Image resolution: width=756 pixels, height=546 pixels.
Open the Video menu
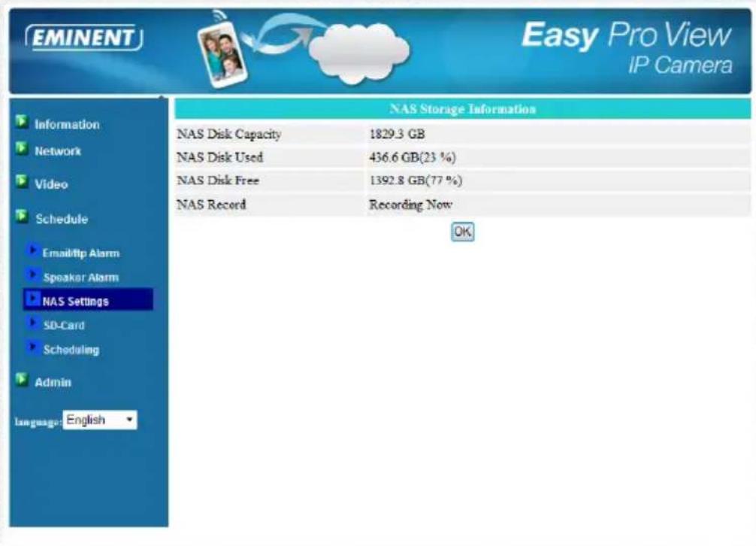pyautogui.click(x=50, y=184)
